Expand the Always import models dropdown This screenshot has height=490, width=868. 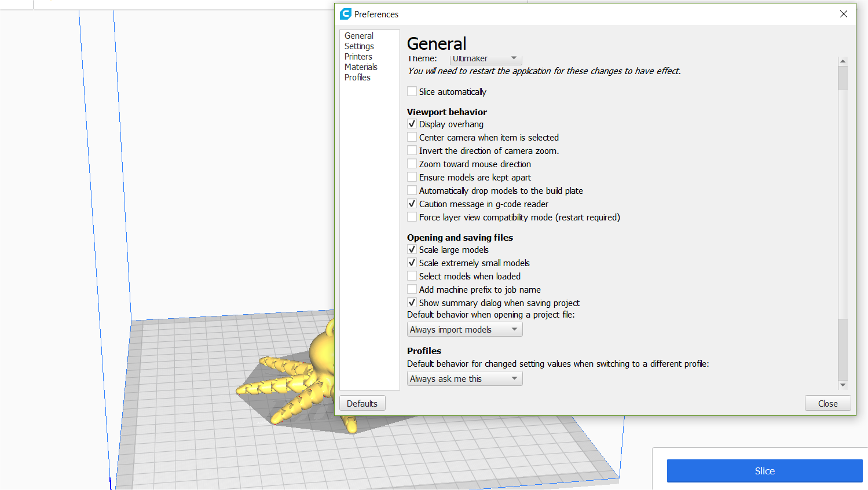[465, 329]
